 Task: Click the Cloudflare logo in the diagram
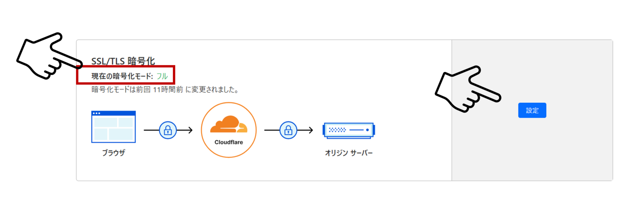[x=228, y=130]
